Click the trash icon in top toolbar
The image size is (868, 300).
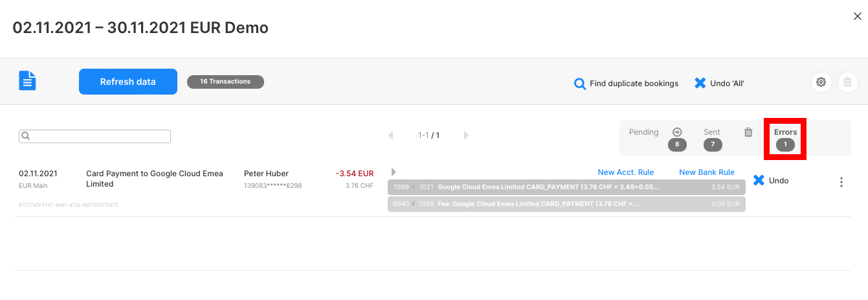coord(847,82)
